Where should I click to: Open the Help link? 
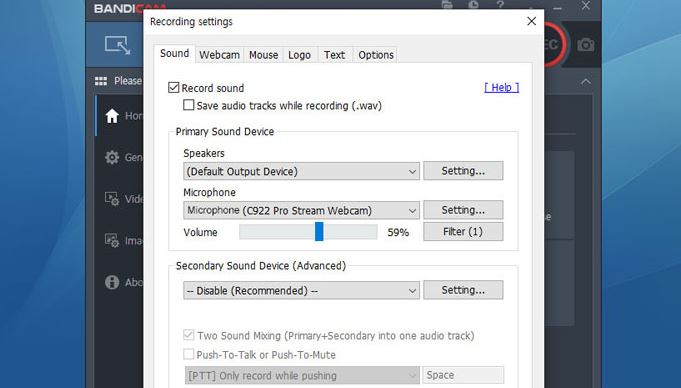pyautogui.click(x=502, y=88)
